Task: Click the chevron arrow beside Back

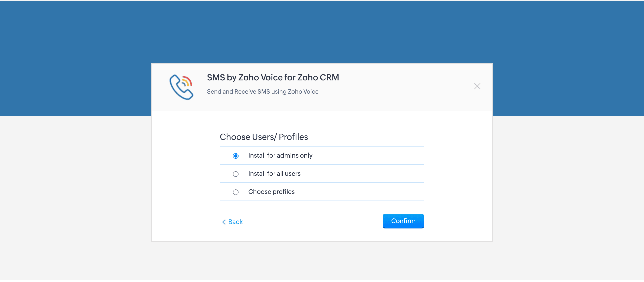Action: click(224, 222)
